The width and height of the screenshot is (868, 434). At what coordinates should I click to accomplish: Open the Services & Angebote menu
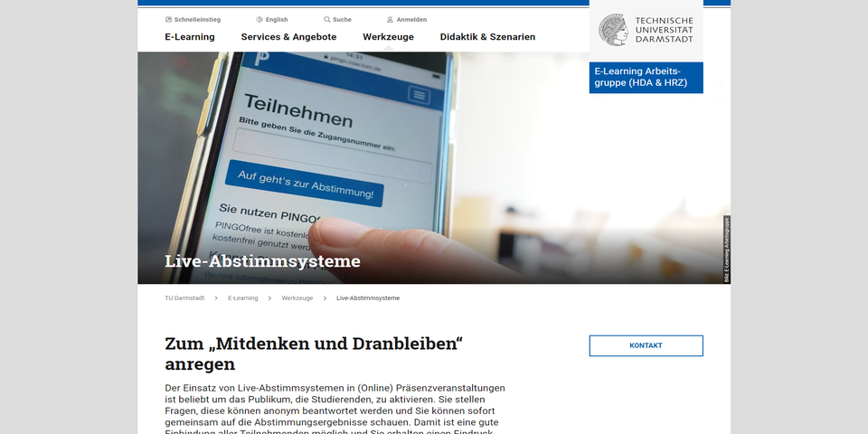coord(288,36)
